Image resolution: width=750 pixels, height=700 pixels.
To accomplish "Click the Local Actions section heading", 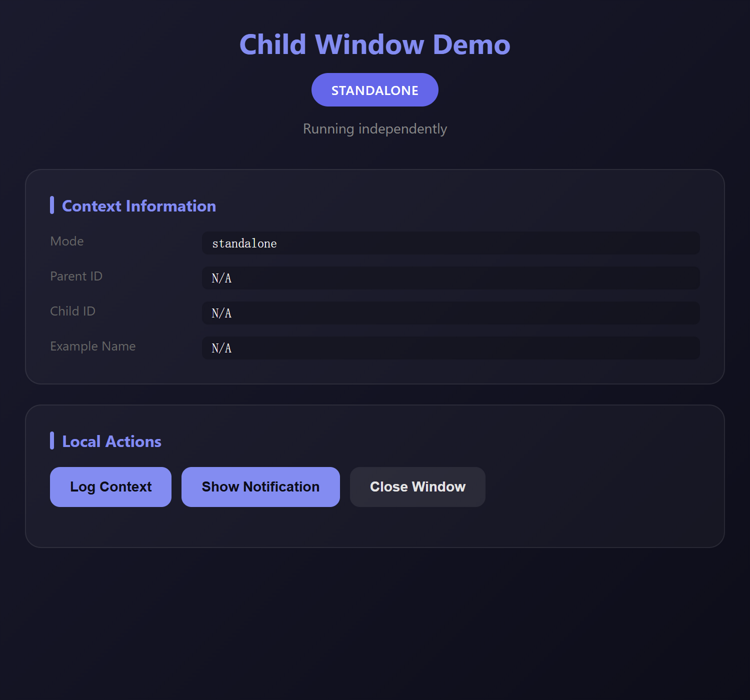I will [111, 441].
